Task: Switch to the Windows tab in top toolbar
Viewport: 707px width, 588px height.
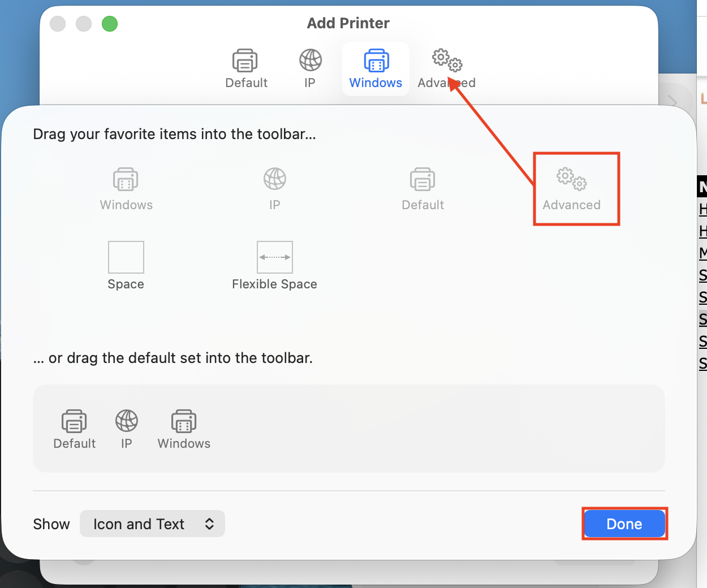Action: 376,68
